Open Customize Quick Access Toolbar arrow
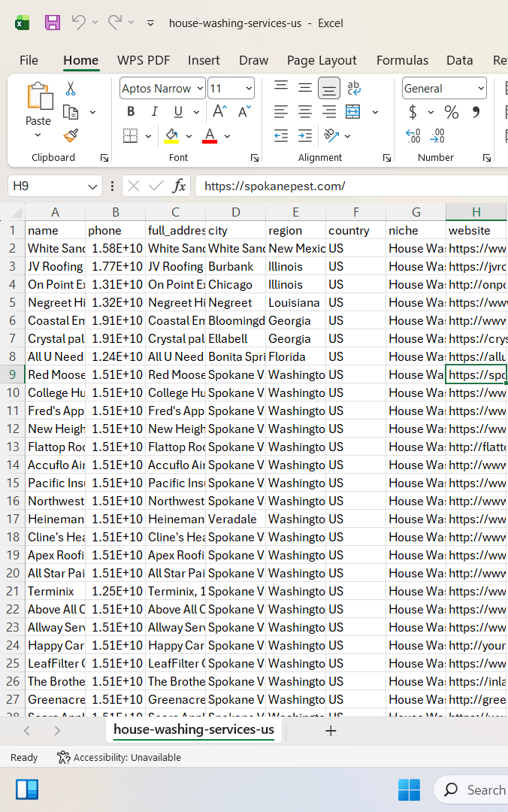The width and height of the screenshot is (508, 812). tap(151, 23)
